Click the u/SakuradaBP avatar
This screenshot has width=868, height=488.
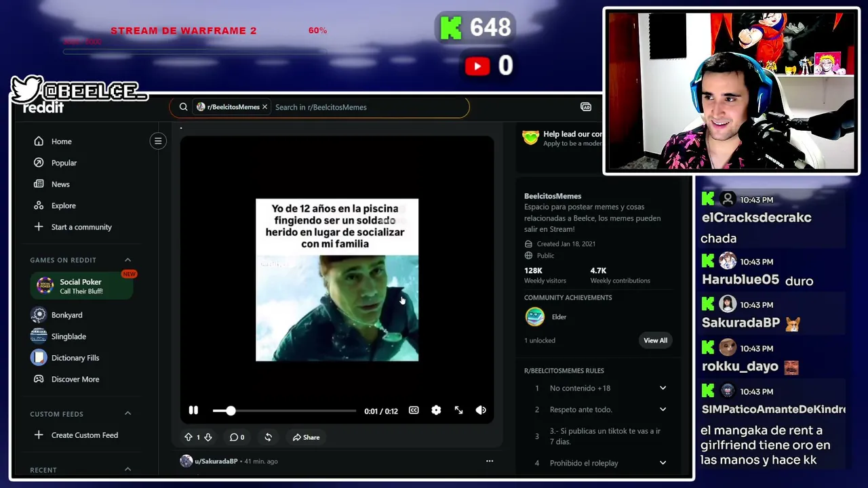click(x=186, y=461)
